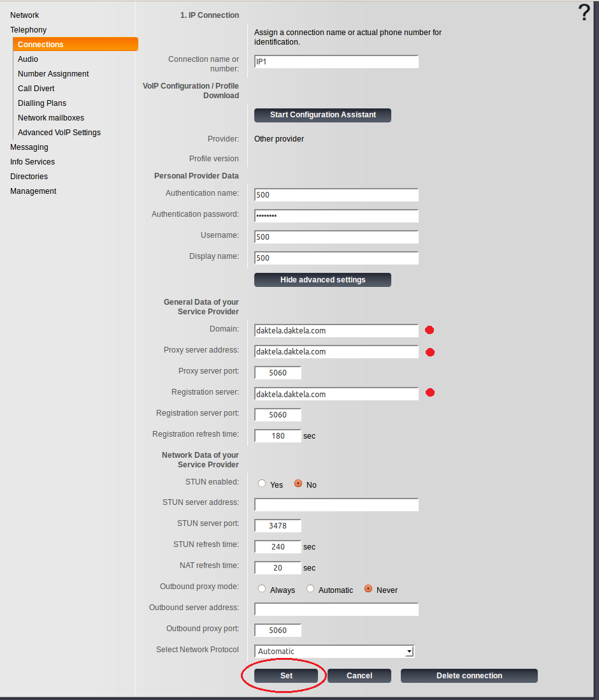Go to Number Assignment page
The image size is (599, 700).
(x=53, y=74)
